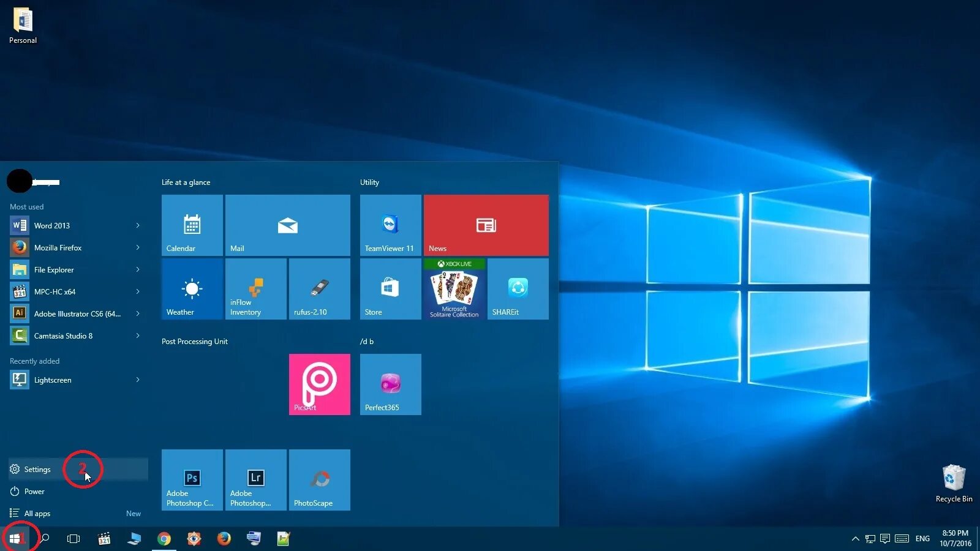Show hidden system tray icons
The image size is (980, 551).
[855, 539]
